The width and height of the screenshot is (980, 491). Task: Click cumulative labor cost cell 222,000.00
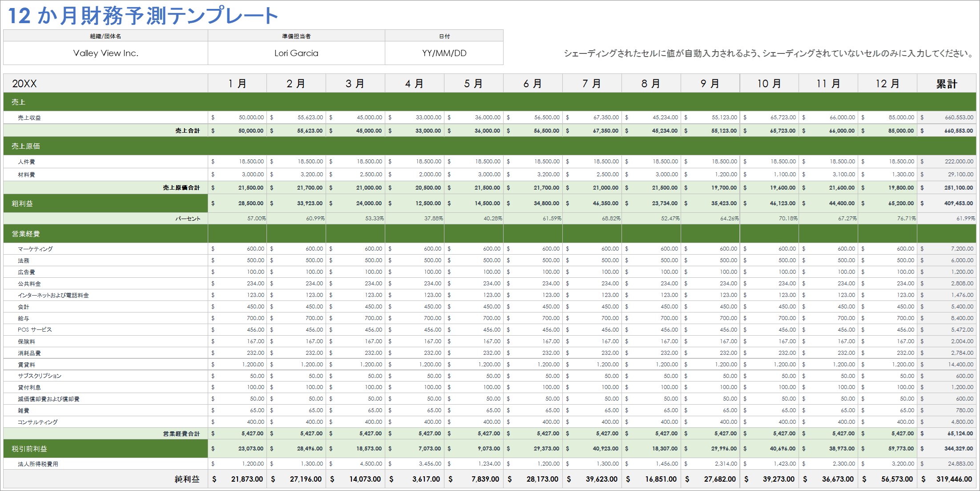(x=947, y=162)
